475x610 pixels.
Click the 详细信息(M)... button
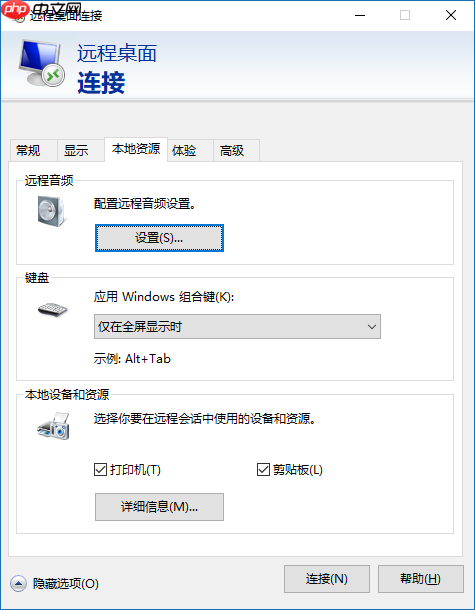tap(160, 507)
